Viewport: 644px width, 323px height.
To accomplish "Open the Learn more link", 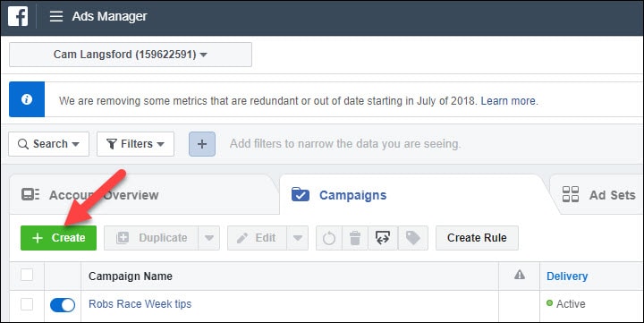I will coord(508,101).
